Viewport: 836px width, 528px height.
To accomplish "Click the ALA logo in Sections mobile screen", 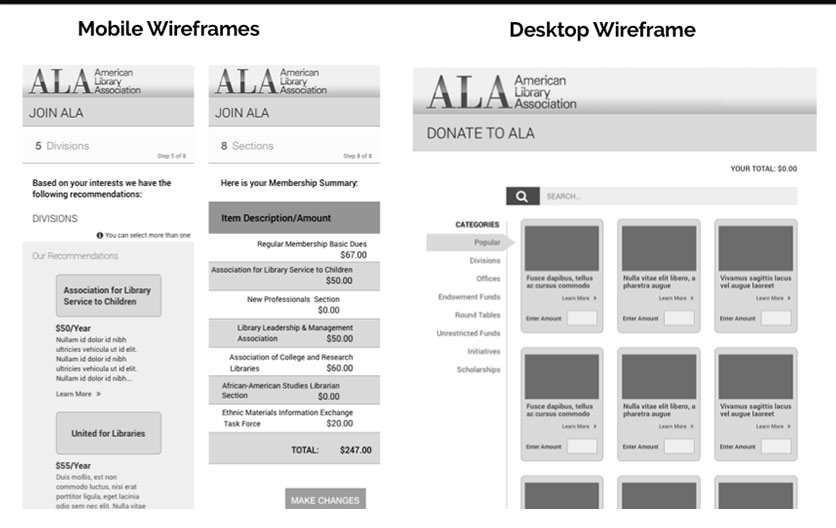I will (x=271, y=81).
